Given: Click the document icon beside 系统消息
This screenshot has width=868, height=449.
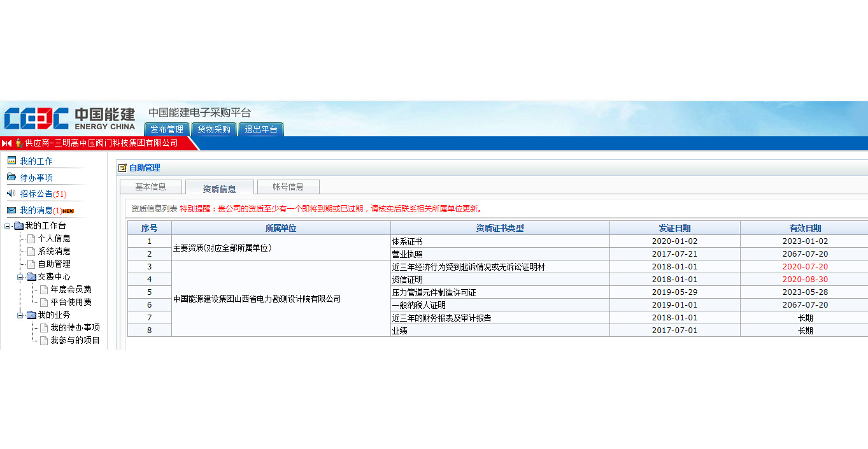Looking at the screenshot, I should point(31,251).
